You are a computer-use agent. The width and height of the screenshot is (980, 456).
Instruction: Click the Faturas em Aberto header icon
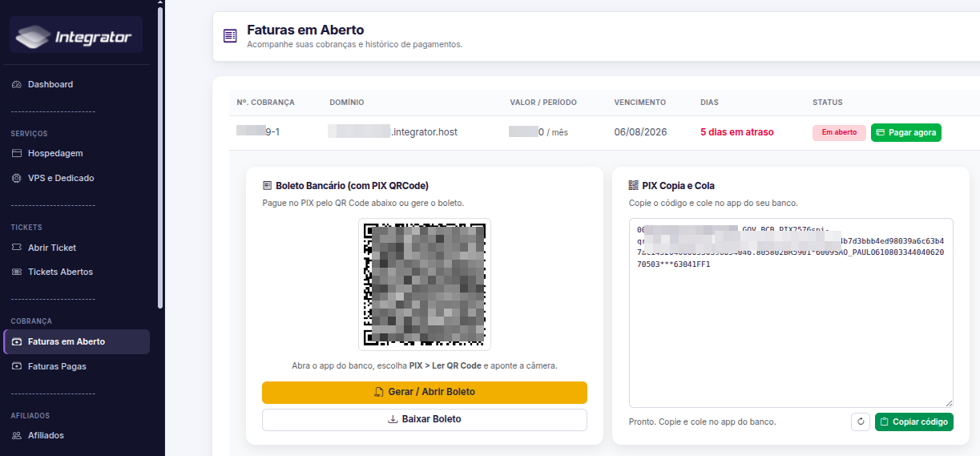(230, 36)
